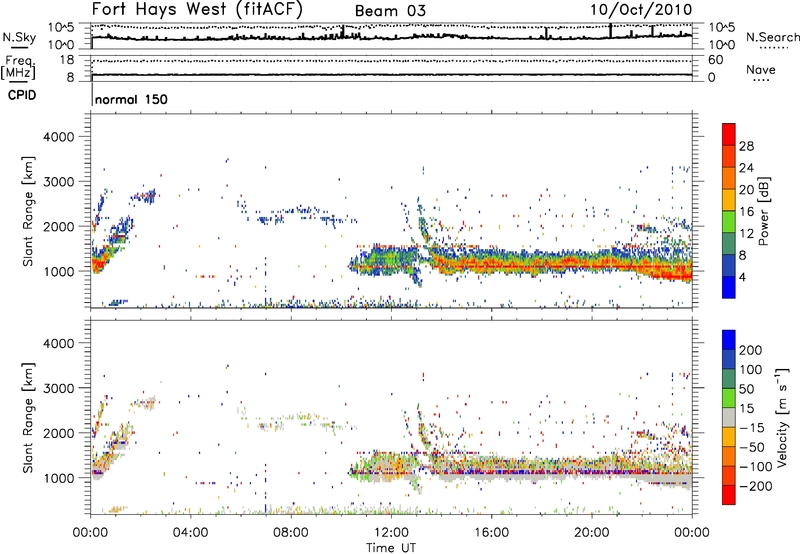800x554 pixels.
Task: Click the 'Power [dB]' colorbar title
Action: tap(764, 211)
